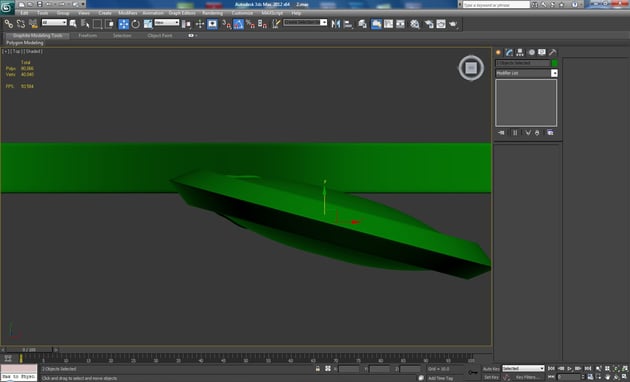Click the time slider at frame 0

pos(29,350)
